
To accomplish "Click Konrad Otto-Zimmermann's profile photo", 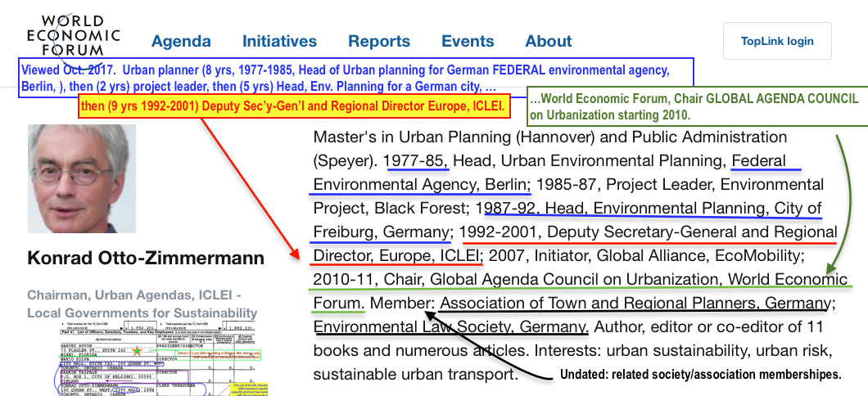I will click(x=82, y=178).
